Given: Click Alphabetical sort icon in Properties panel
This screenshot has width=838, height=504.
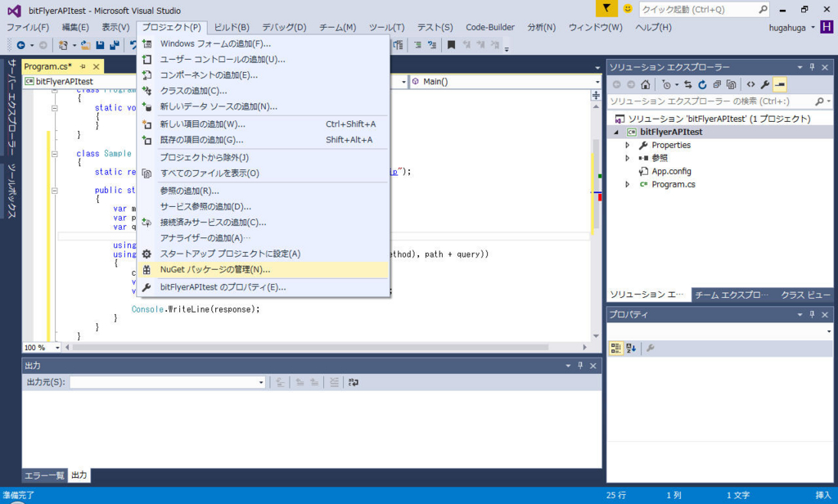Looking at the screenshot, I should point(631,349).
